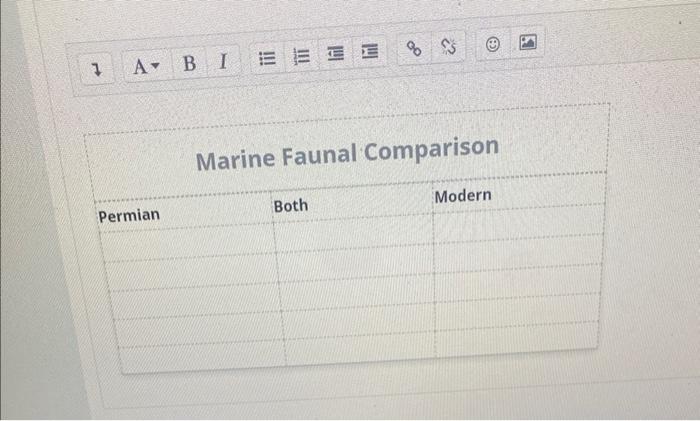Image resolution: width=700 pixels, height=421 pixels.
Task: Click the Marine Faunal Comparison caption
Action: click(x=347, y=154)
